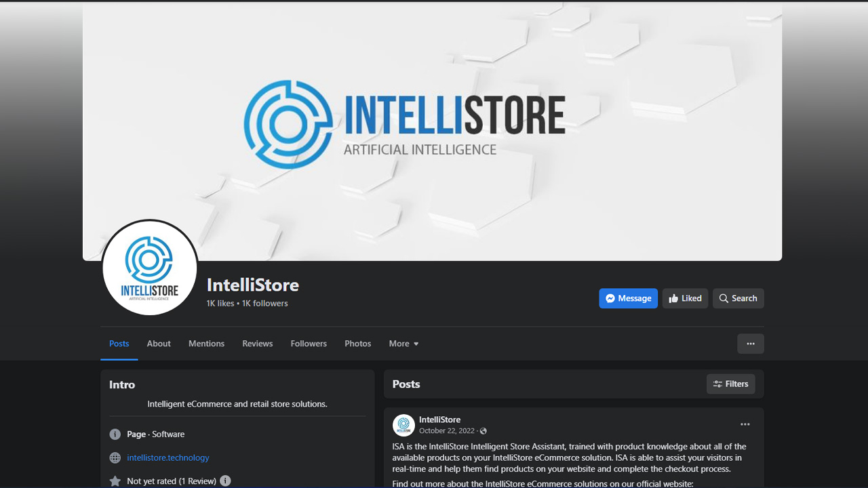The image size is (868, 488).
Task: Open the Photos tab
Action: [x=357, y=344]
